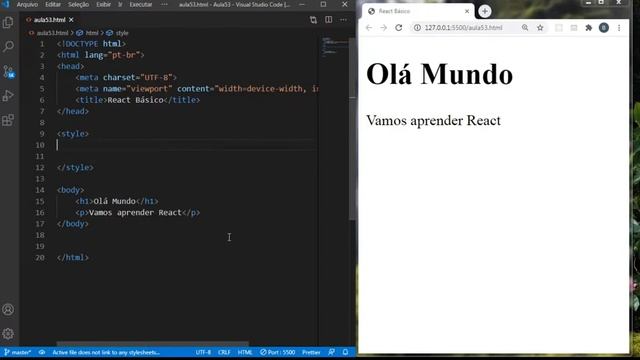The height and width of the screenshot is (360, 640).
Task: Open the Explorer view in VS Code
Action: coord(8,22)
